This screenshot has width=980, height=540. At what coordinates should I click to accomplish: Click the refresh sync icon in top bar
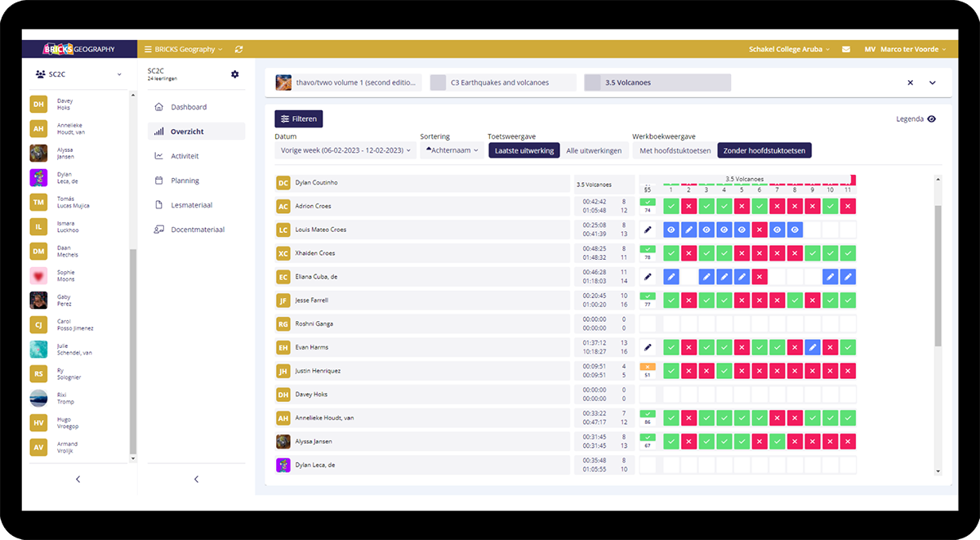pos(238,49)
